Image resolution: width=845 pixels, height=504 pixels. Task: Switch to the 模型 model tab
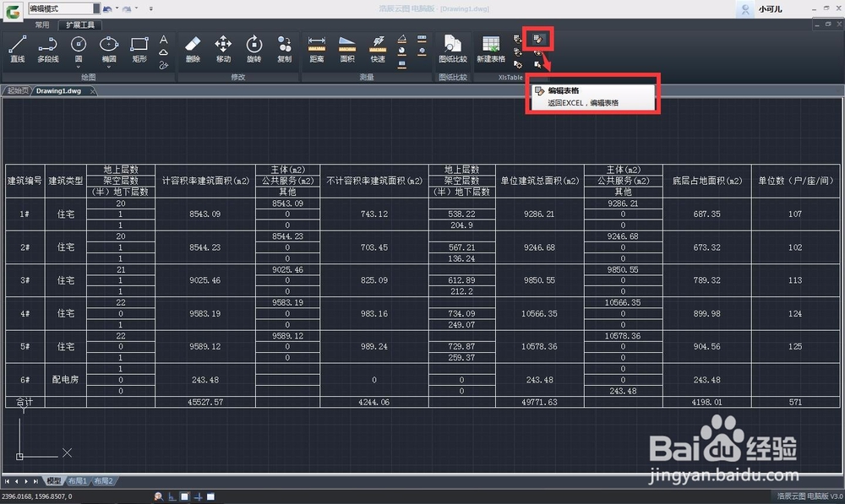[x=53, y=481]
